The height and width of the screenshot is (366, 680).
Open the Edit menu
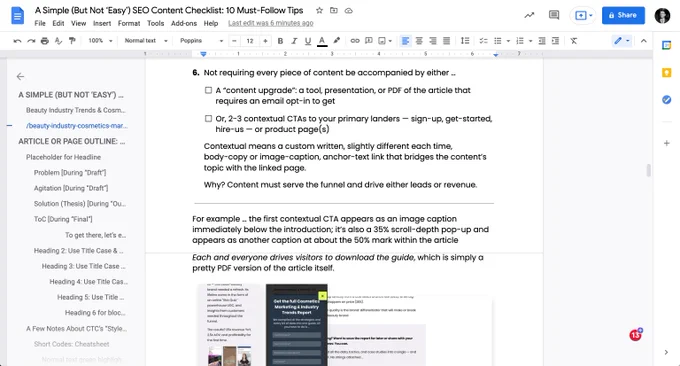point(58,23)
